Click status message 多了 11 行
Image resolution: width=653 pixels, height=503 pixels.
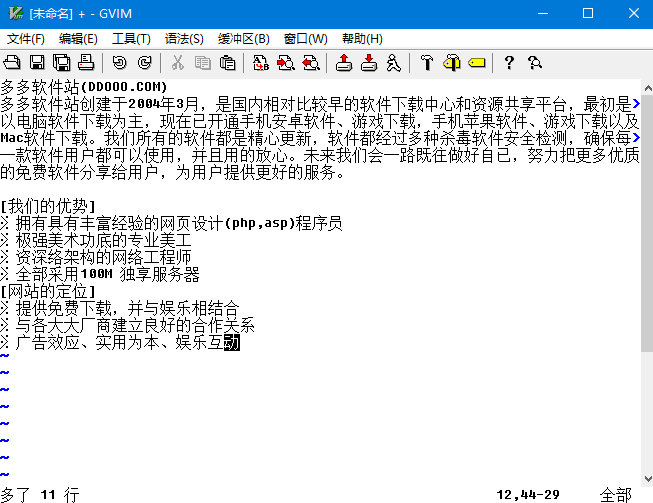coord(40,495)
